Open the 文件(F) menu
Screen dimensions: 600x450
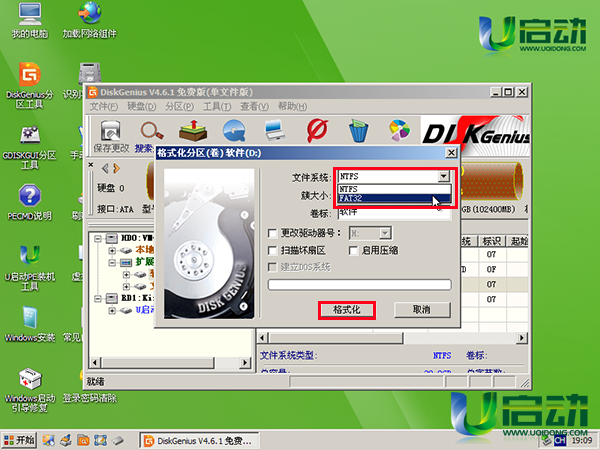104,106
